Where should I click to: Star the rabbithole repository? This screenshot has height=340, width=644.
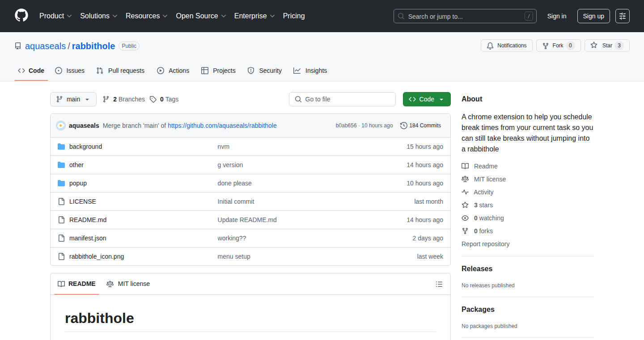coord(607,46)
